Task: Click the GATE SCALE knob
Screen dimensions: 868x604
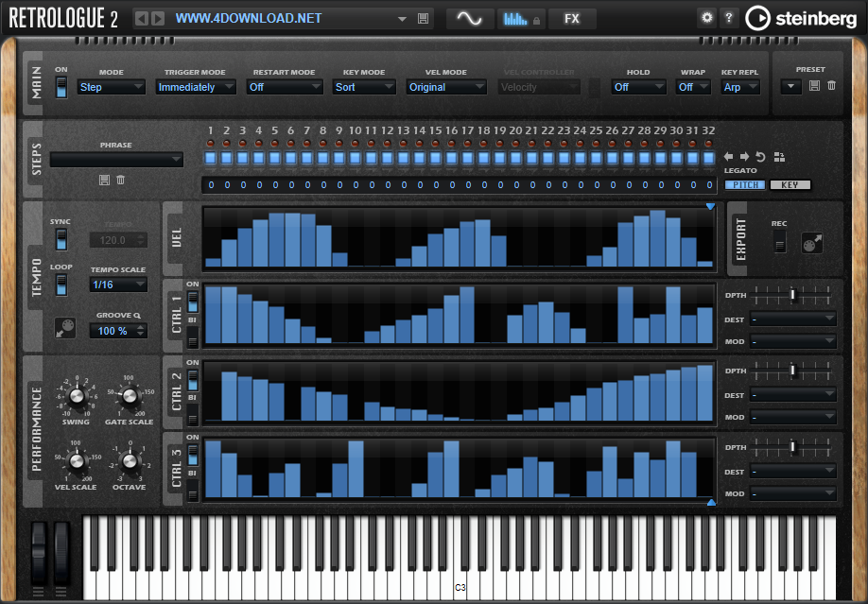Action: click(130, 396)
